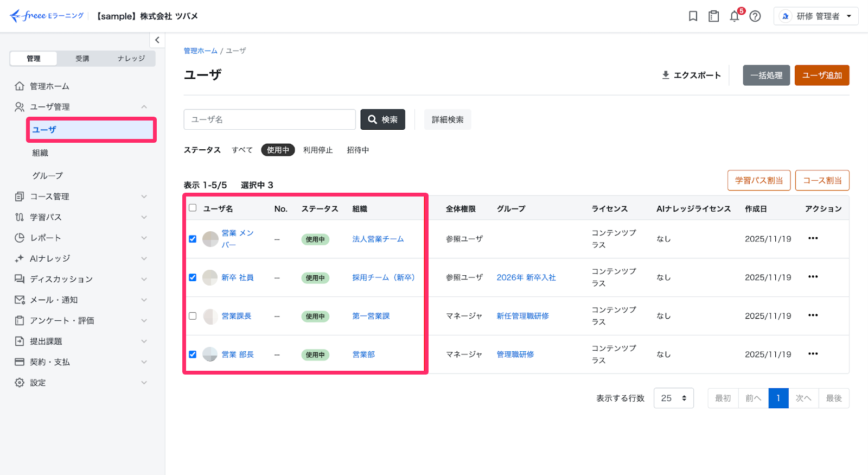Open action menu for 新卒 社員 row
The image size is (868, 475).
point(813,277)
